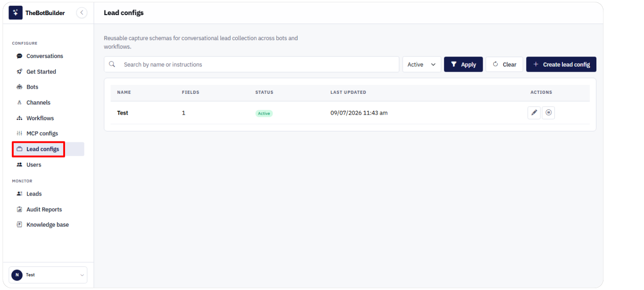Open Conversations from the sidebar
This screenshot has height=290, width=644.
point(45,56)
